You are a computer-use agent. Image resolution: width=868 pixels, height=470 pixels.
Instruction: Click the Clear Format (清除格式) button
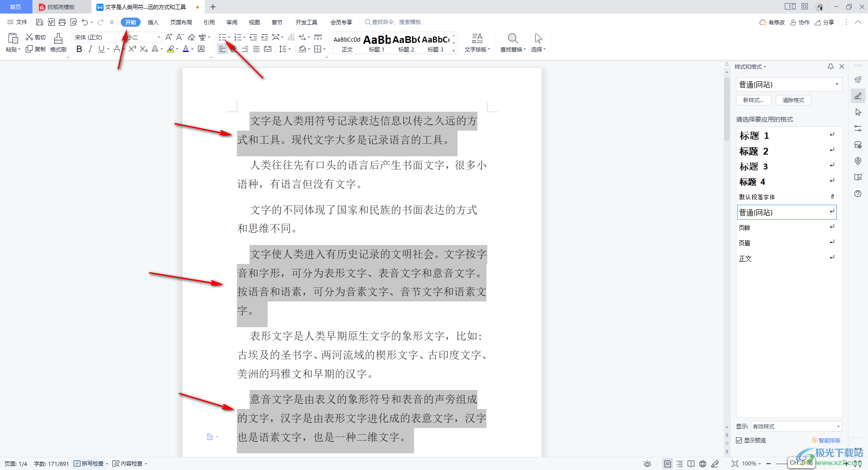pyautogui.click(x=793, y=100)
